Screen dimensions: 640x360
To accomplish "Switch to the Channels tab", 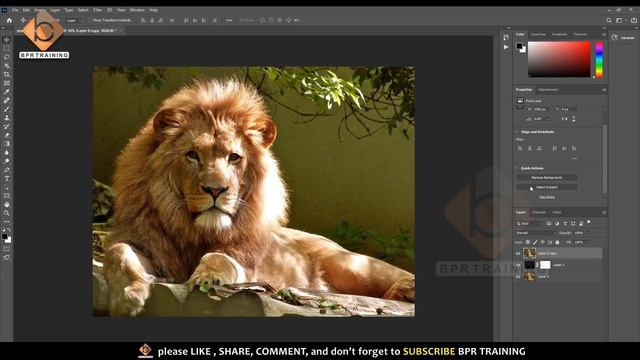I will [x=539, y=212].
